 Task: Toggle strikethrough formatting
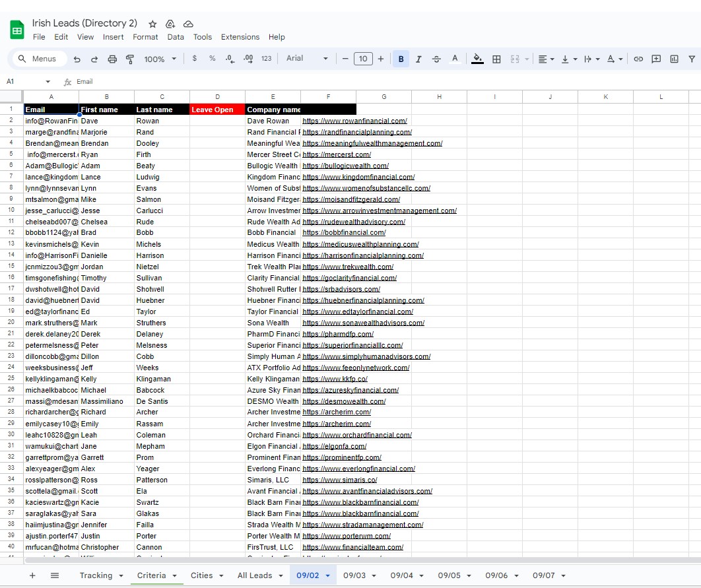[436, 59]
